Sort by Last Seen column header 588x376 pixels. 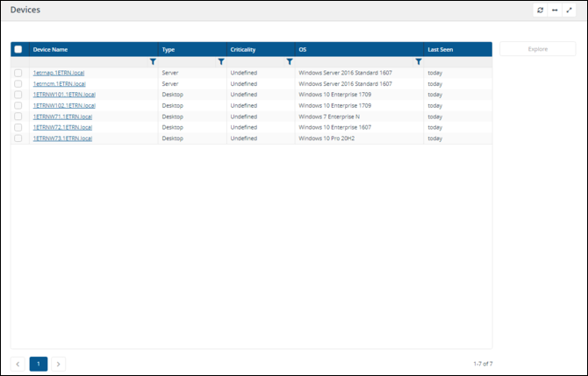tap(441, 49)
